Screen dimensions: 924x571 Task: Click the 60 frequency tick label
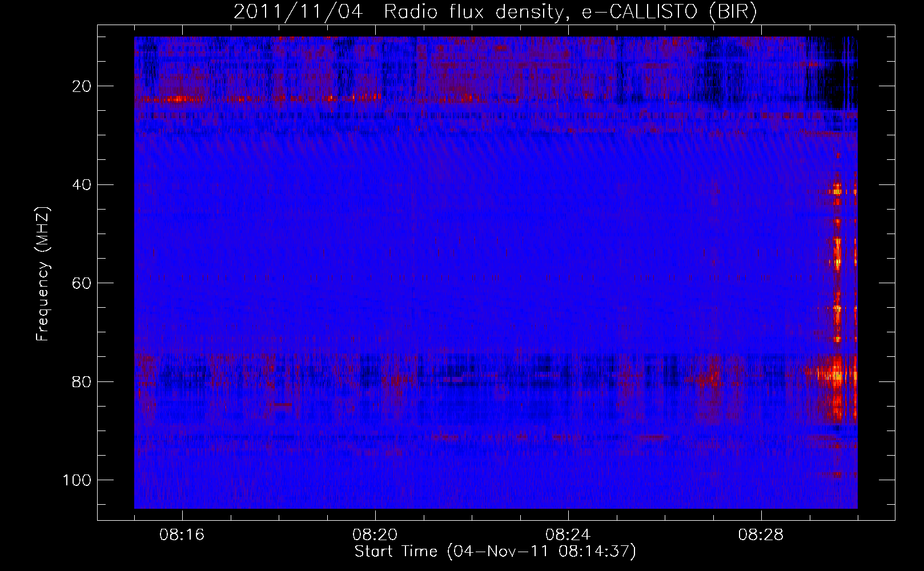pos(82,283)
